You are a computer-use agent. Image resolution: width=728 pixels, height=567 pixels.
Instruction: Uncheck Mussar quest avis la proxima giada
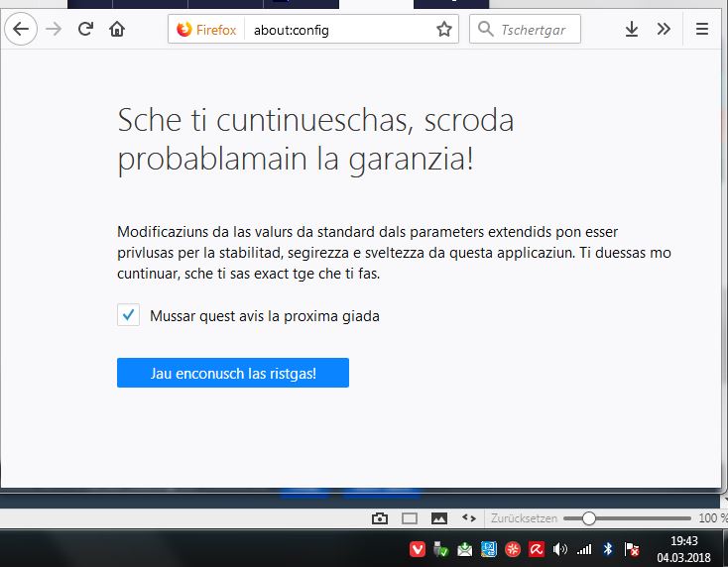128,315
